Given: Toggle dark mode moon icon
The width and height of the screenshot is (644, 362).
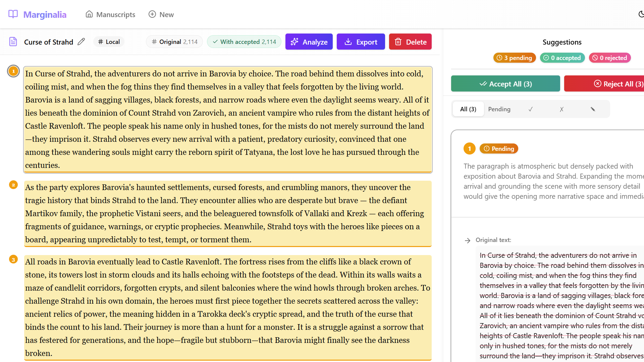Looking at the screenshot, I should tap(641, 14).
